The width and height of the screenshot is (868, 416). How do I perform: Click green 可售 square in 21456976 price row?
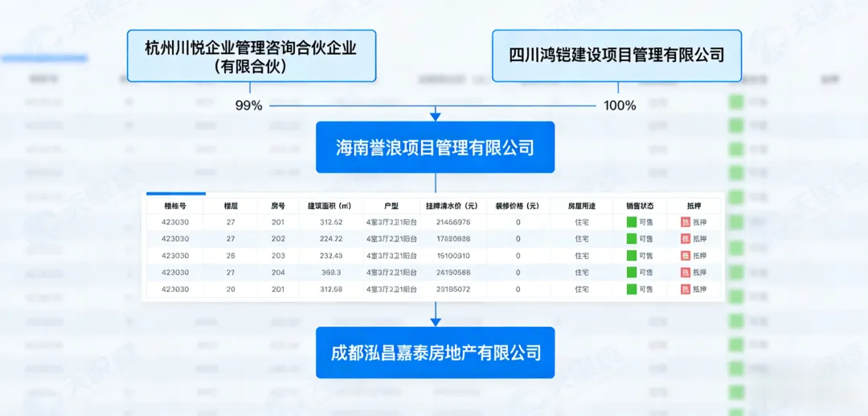(632, 222)
